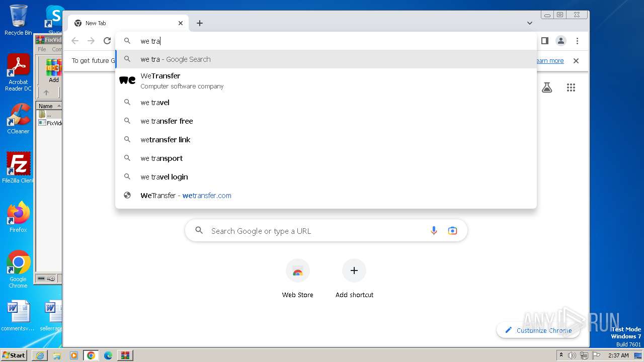This screenshot has width=644, height=362.
Task: Open Chrome's three-dot menu
Action: 577,41
